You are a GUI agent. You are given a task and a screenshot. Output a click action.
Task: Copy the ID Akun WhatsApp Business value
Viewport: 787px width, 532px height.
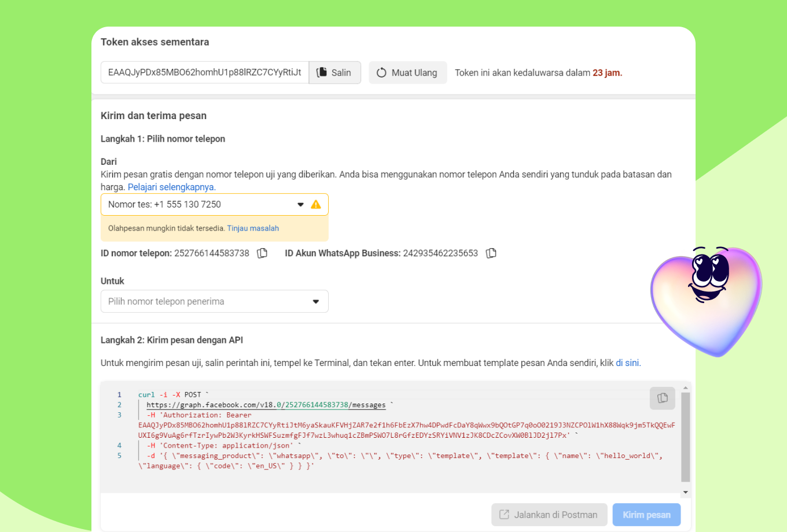[x=491, y=253]
